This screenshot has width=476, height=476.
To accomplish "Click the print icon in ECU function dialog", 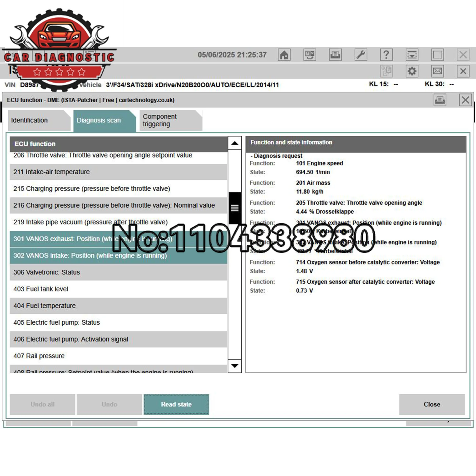I will tap(440, 100).
